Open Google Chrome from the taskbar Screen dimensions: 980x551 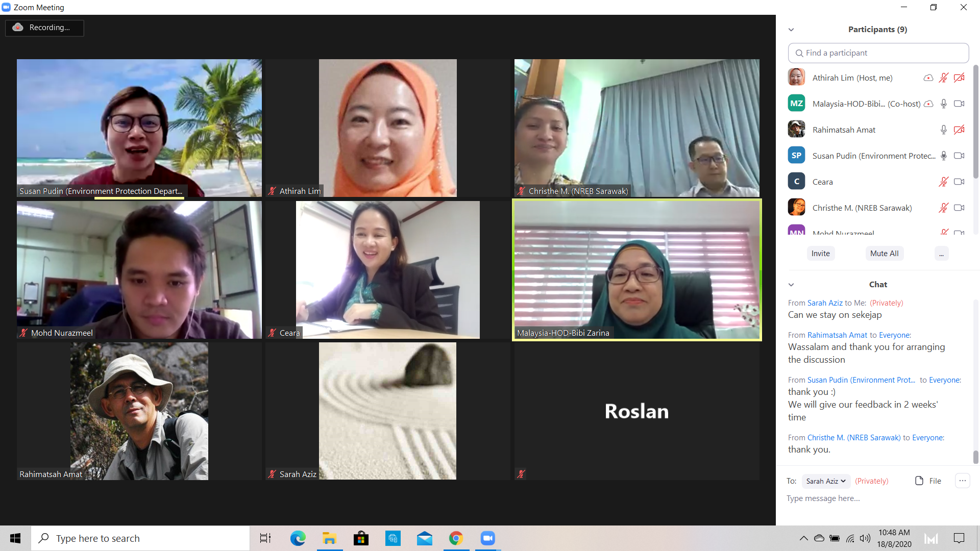point(456,538)
